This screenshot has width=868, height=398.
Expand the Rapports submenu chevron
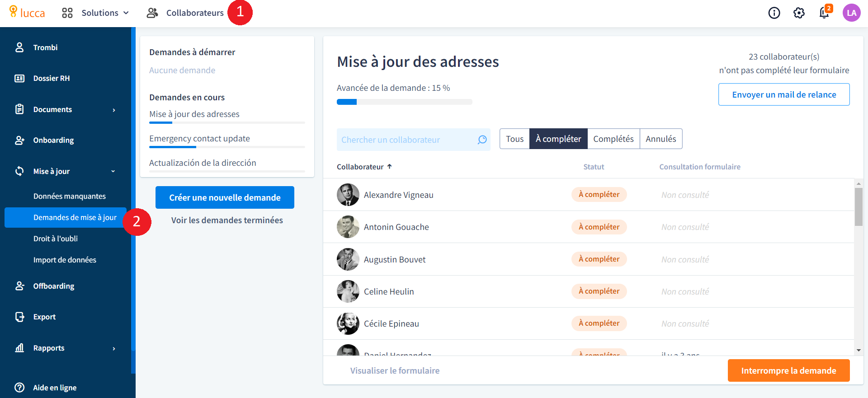click(x=114, y=348)
